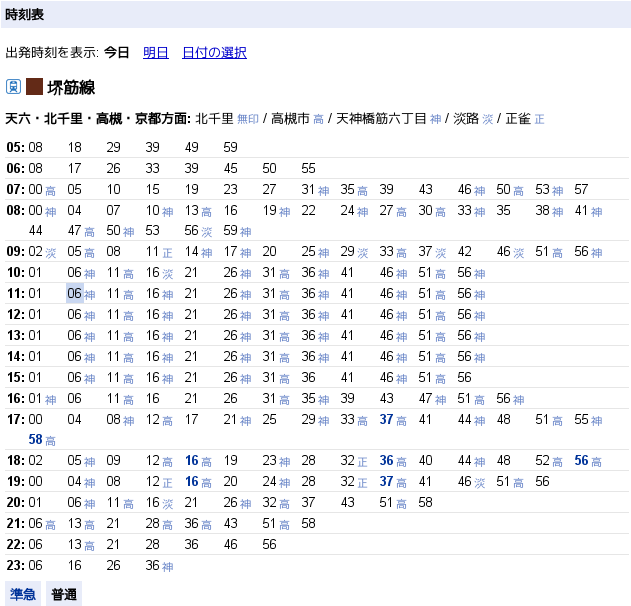Image resolution: width=631 pixels, height=606 pixels.
Task: Open the 日付の選択 date picker link
Action: pyautogui.click(x=214, y=52)
